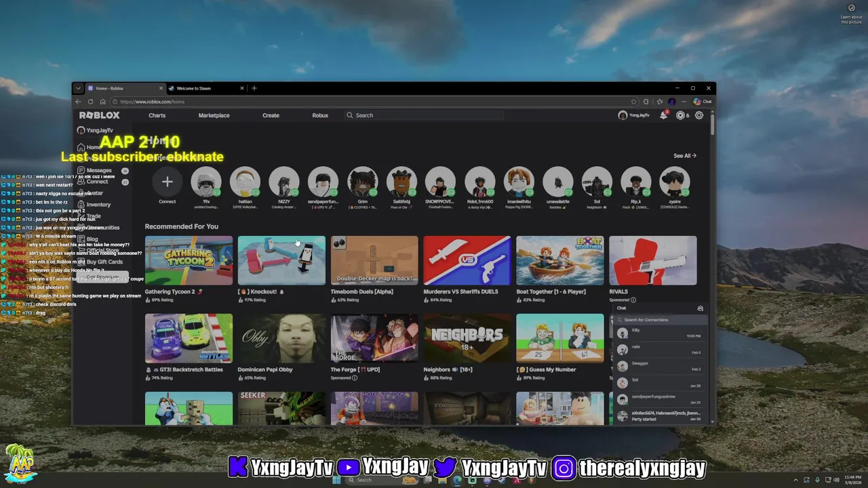The height and width of the screenshot is (488, 868).
Task: Open the sandpaperfungusstrew chat conversation
Action: (x=659, y=399)
